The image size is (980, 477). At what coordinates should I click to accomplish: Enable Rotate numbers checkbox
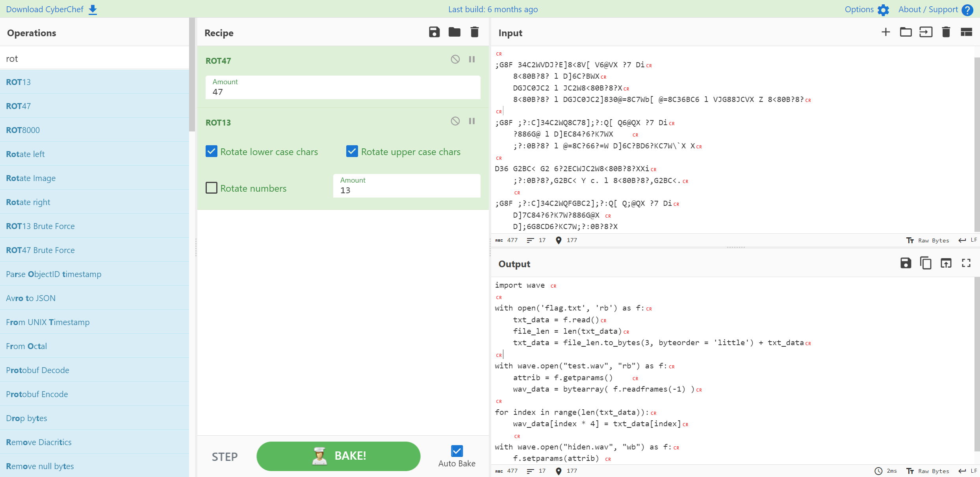pyautogui.click(x=212, y=188)
